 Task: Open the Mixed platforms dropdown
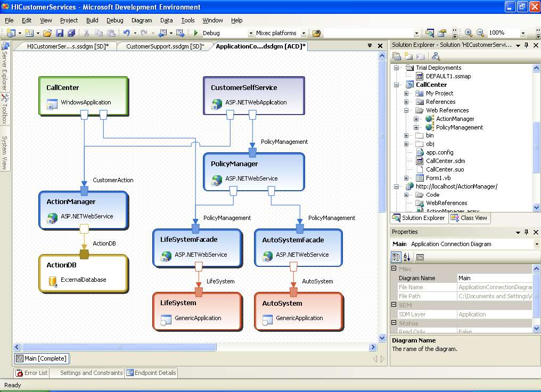pos(304,34)
